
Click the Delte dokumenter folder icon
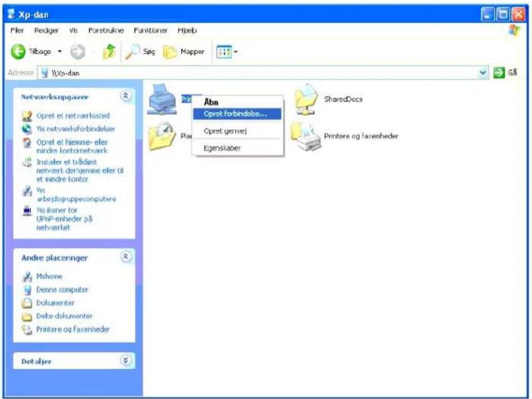pyautogui.click(x=27, y=317)
